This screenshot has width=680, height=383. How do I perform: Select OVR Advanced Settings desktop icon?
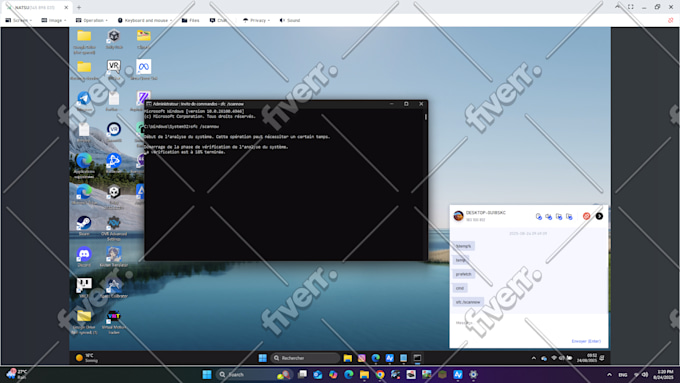coord(114,228)
